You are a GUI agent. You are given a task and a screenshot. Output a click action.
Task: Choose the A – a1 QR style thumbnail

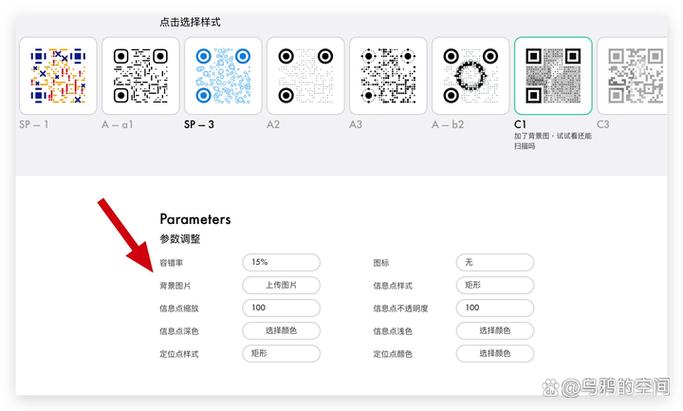pos(141,76)
